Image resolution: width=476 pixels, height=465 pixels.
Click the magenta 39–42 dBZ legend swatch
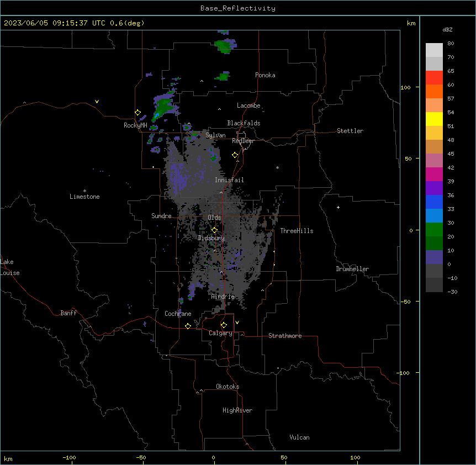[434, 174]
